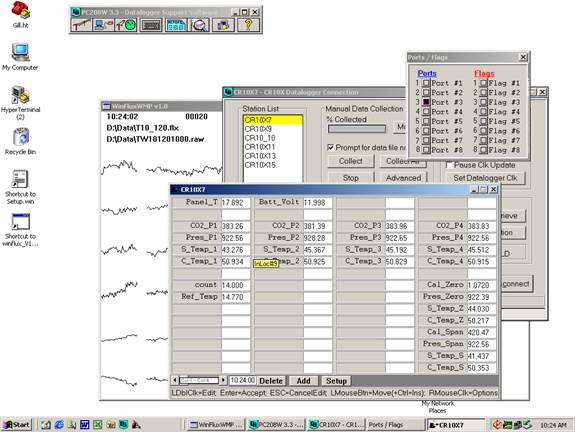The width and height of the screenshot is (575, 432).
Task: Open the Windows Start menu
Action: pos(17,425)
